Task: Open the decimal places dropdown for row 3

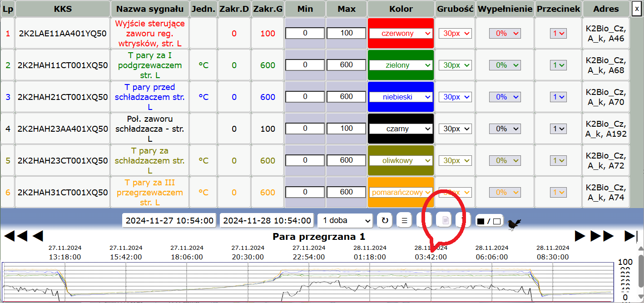Action: pos(558,97)
